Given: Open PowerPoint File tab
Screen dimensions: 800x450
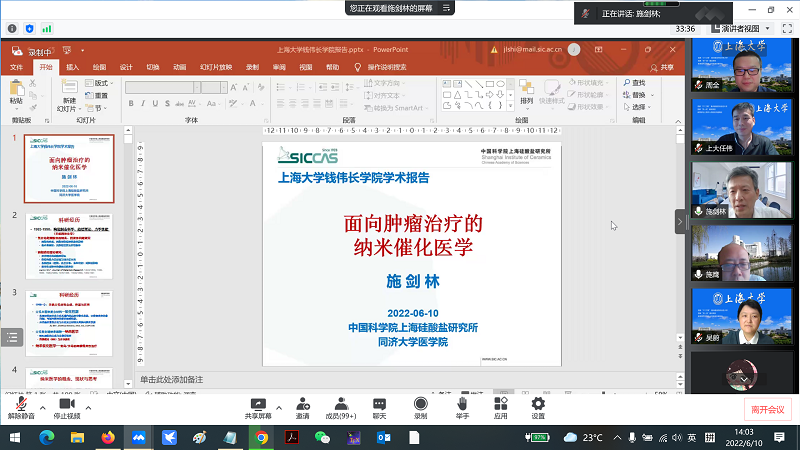Looking at the screenshot, I should coord(16,67).
